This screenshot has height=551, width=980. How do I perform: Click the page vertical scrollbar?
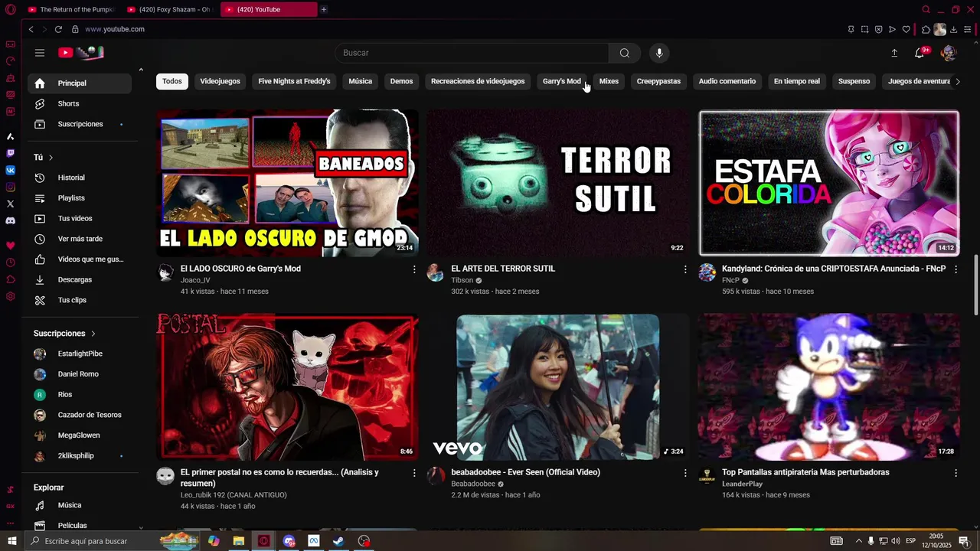point(975,283)
